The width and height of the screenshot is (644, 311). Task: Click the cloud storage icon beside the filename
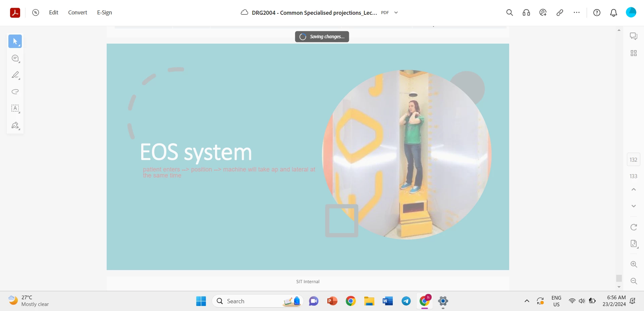pyautogui.click(x=245, y=12)
